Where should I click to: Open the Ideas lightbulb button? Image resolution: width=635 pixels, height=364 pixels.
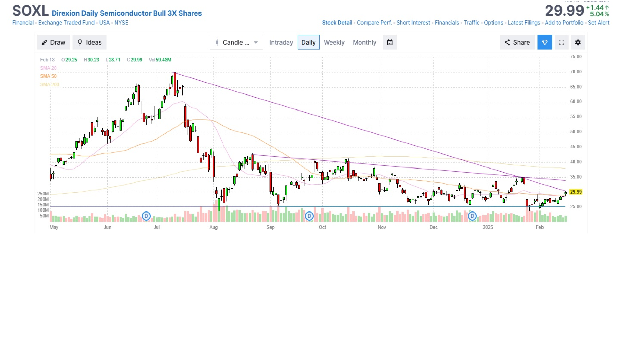click(x=89, y=42)
